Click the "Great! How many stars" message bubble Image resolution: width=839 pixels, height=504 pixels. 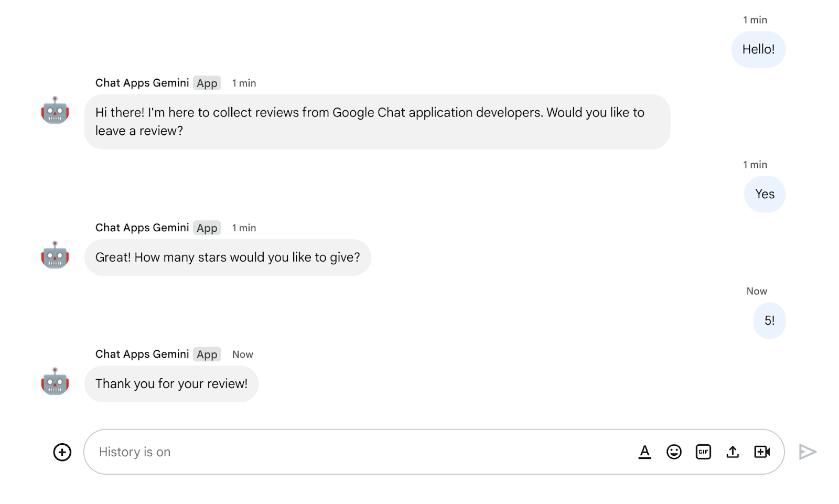[228, 258]
